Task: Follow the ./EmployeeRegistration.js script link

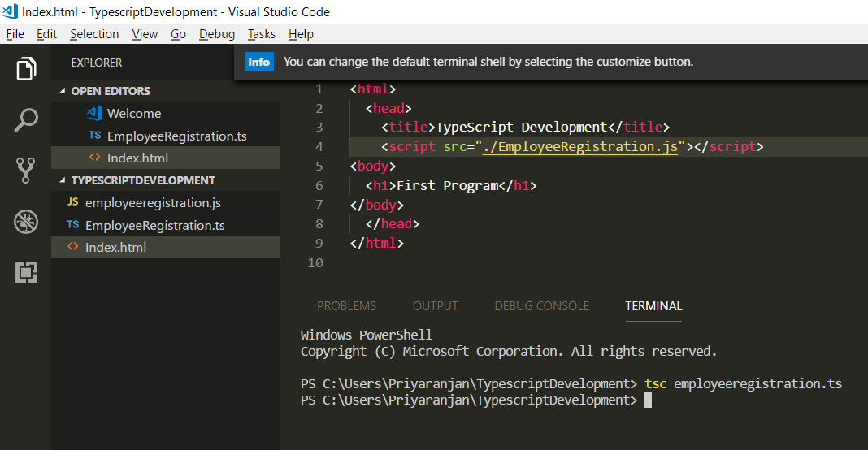Action: point(580,147)
